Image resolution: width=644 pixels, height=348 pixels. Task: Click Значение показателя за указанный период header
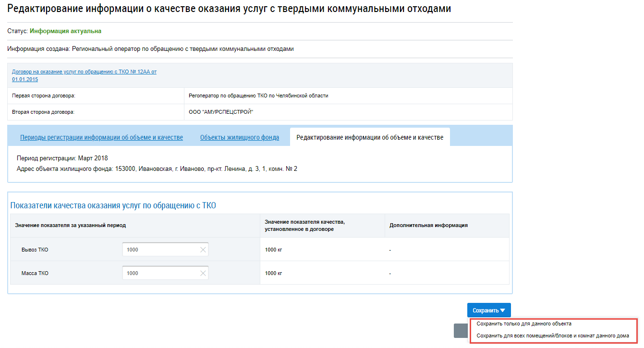[x=70, y=225]
